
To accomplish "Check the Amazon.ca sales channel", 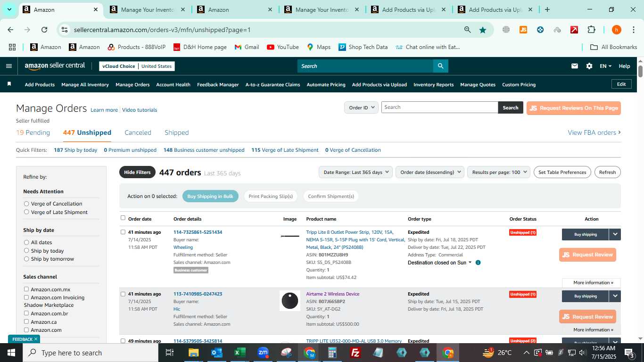I will tap(26, 321).
